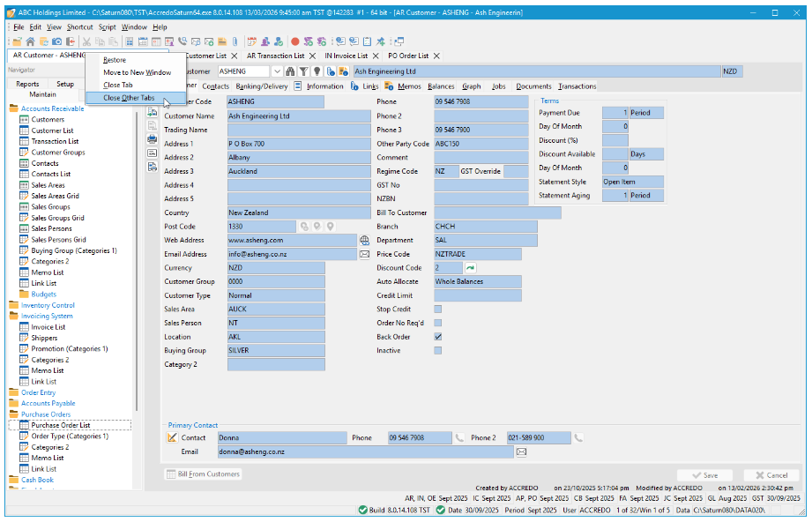Click the envelope icon beside primary contact Email
812x522 pixels.
tap(521, 452)
